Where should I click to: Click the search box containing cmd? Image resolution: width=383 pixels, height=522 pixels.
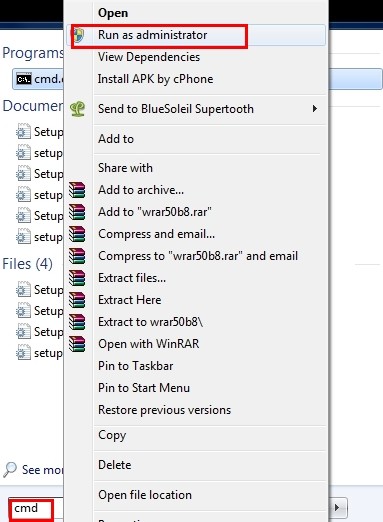pos(36,508)
